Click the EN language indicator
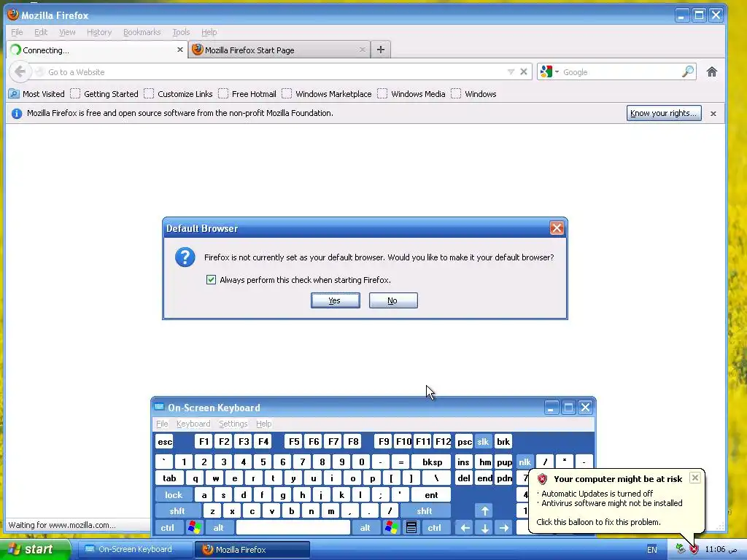The image size is (747, 560). click(652, 550)
